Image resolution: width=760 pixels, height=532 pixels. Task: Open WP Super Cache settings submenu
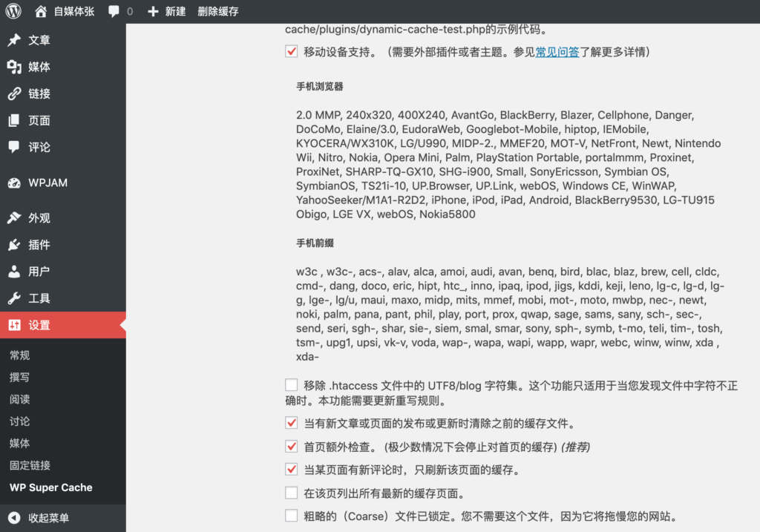(51, 487)
